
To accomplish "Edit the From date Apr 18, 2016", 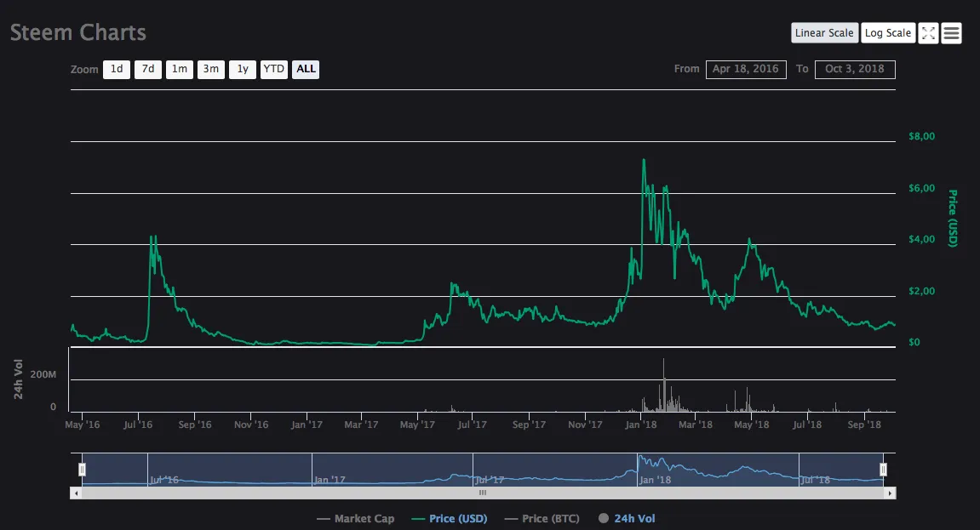I will (746, 69).
